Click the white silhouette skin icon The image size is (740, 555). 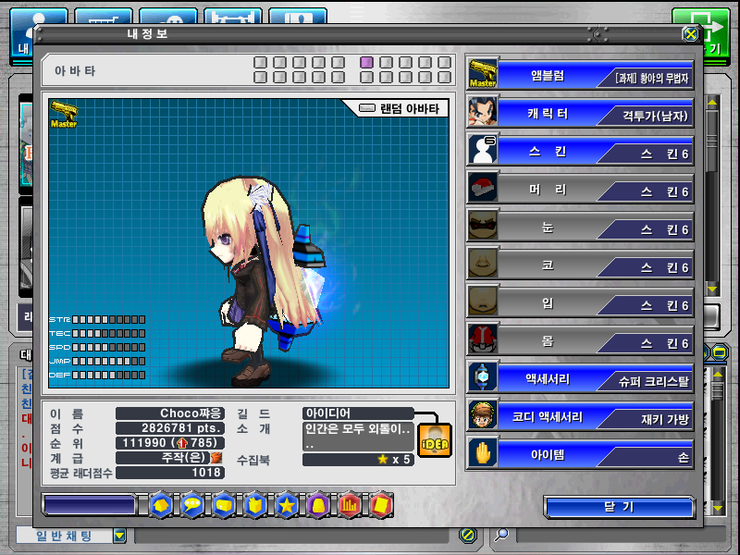point(483,150)
